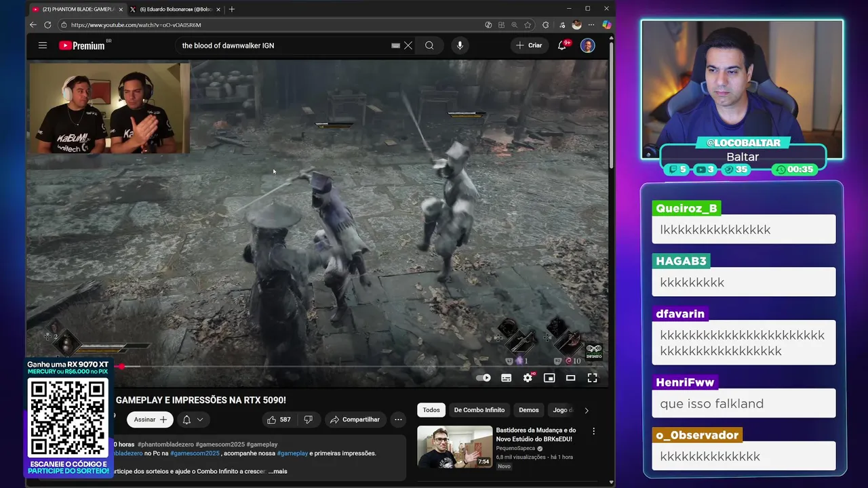Open the Criar create button
Viewport: 868px width, 488px height.
(x=529, y=45)
